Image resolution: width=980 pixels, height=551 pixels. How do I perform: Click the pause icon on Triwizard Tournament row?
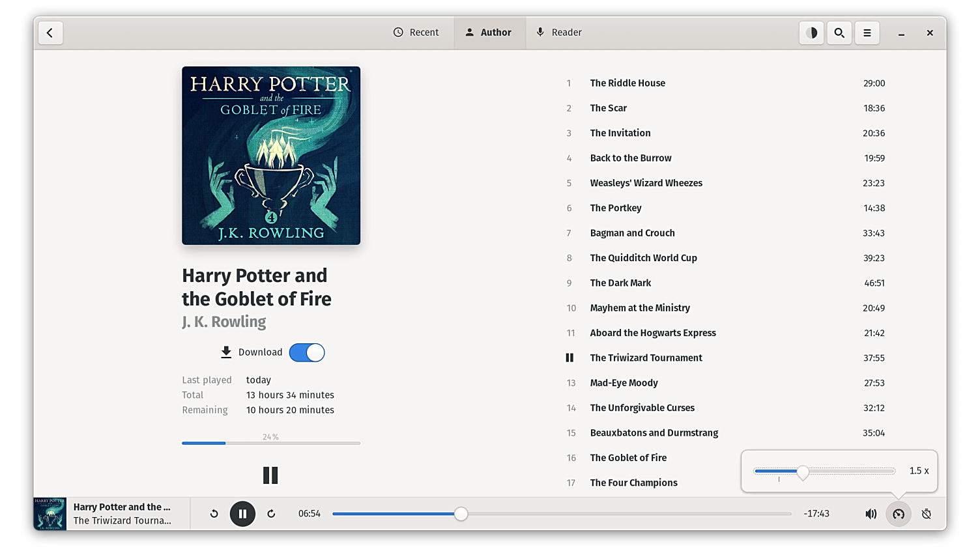569,358
